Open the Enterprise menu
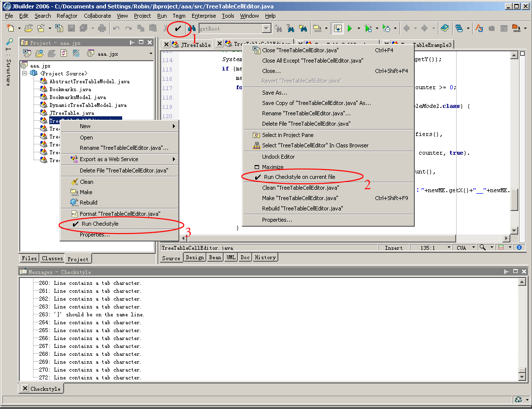Screen dimensions: 532x409 coord(203,16)
